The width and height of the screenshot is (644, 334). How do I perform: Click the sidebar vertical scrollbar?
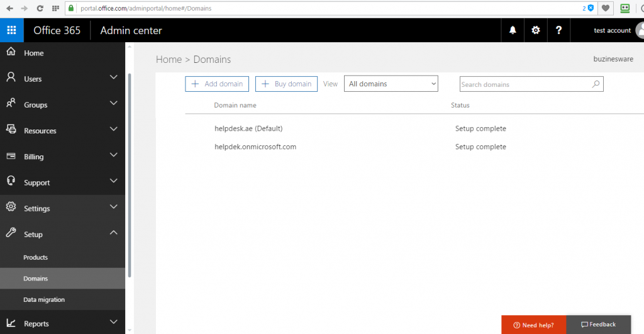(130, 175)
